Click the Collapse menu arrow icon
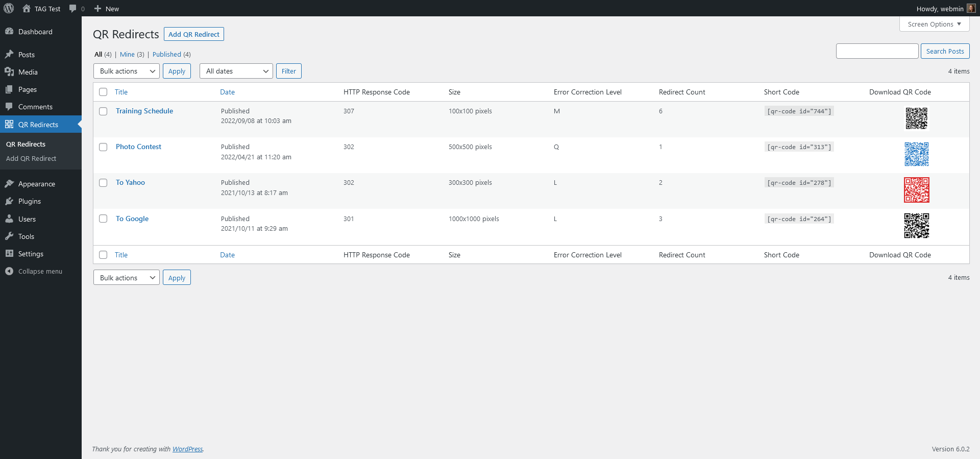This screenshot has width=980, height=459. 9,271
